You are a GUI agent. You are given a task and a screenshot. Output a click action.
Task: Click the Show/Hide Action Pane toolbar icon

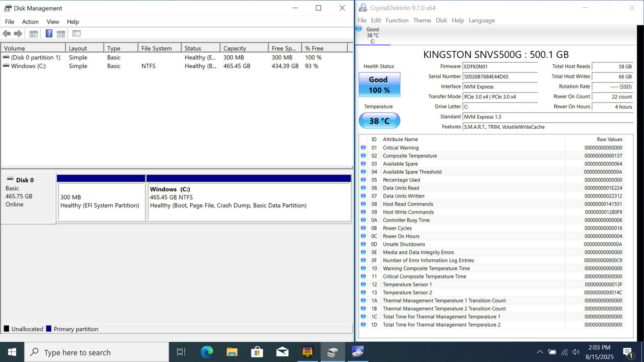[61, 34]
